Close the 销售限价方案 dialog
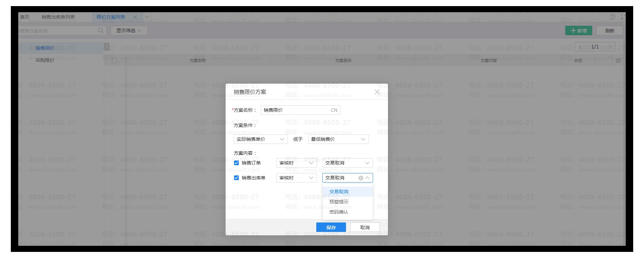The height and width of the screenshot is (258, 644). click(377, 92)
